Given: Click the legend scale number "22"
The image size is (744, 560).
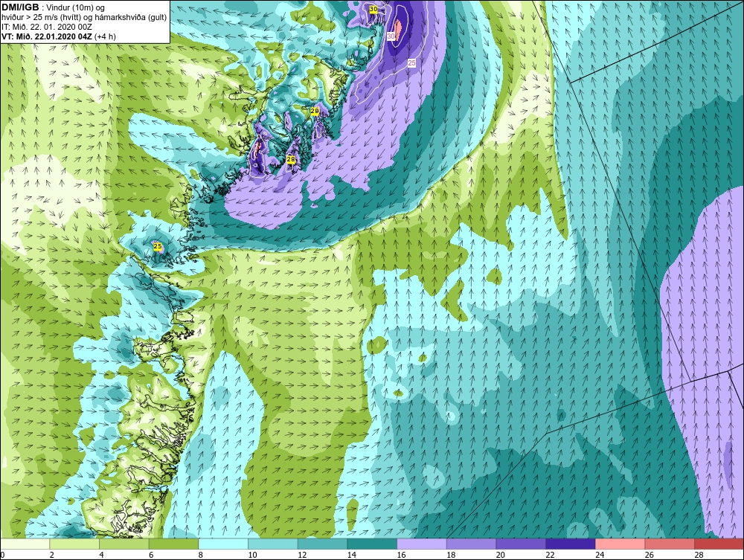Looking at the screenshot, I should tap(550, 555).
